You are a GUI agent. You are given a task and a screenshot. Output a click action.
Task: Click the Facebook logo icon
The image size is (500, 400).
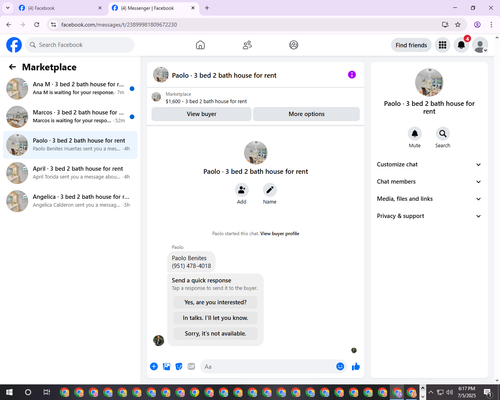point(14,45)
